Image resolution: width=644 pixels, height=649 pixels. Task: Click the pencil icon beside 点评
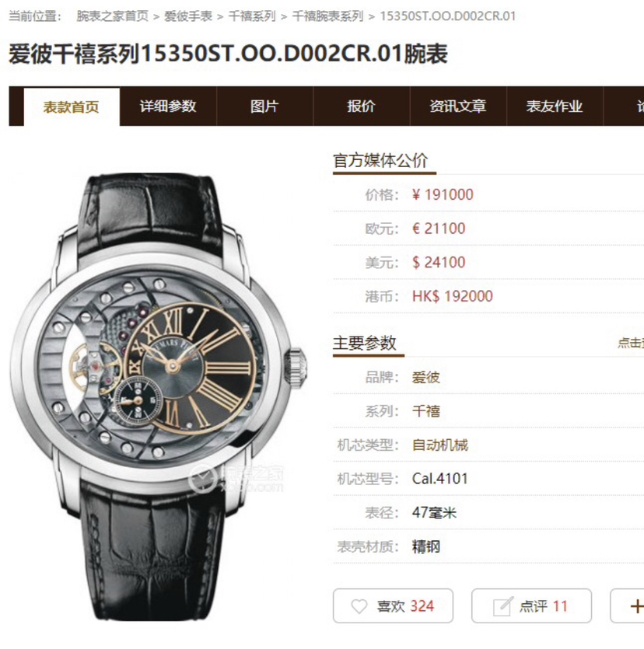tap(502, 606)
